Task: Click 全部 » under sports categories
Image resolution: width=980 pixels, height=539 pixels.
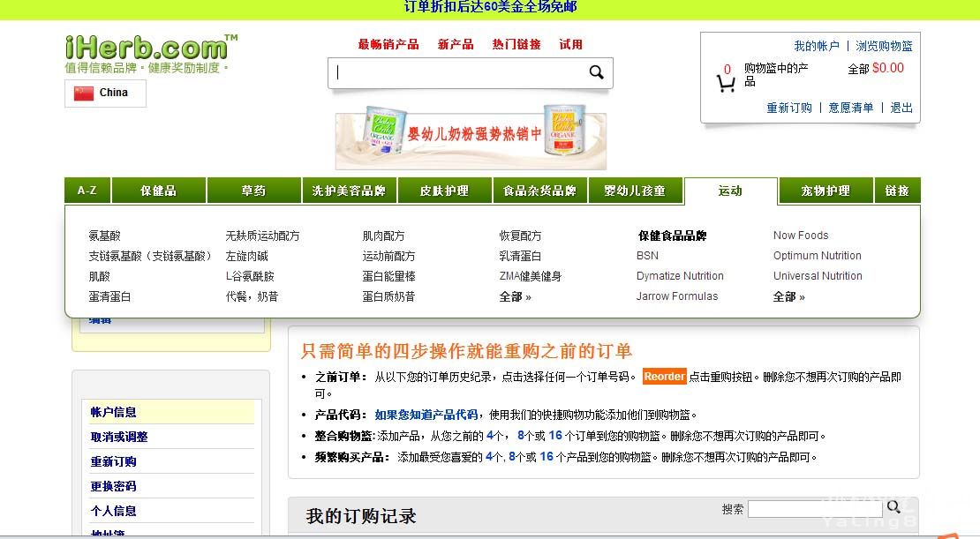Action: pos(515,296)
